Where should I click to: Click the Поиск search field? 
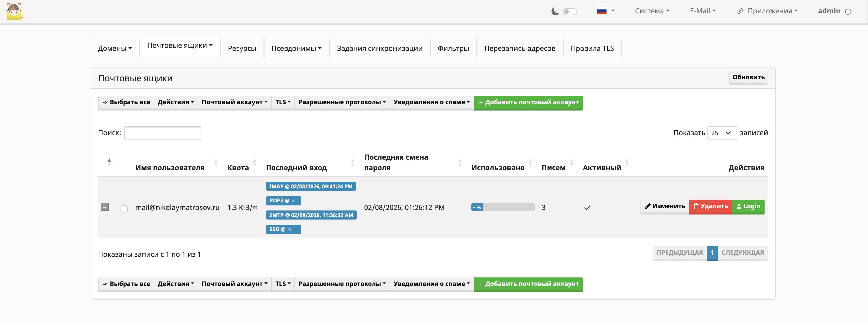(162, 133)
